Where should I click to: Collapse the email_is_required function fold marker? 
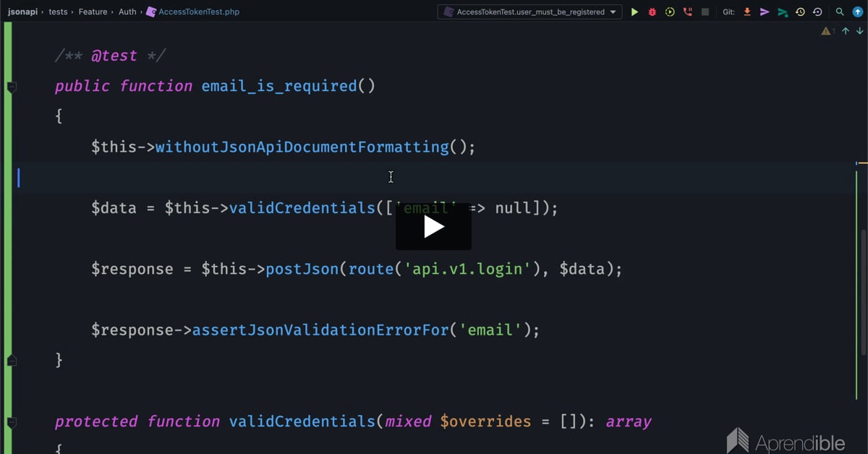(x=11, y=87)
